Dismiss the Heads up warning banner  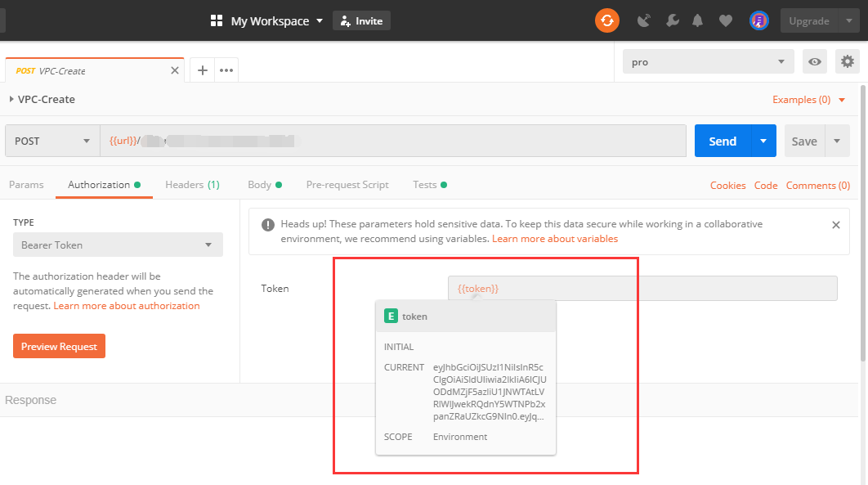(836, 225)
